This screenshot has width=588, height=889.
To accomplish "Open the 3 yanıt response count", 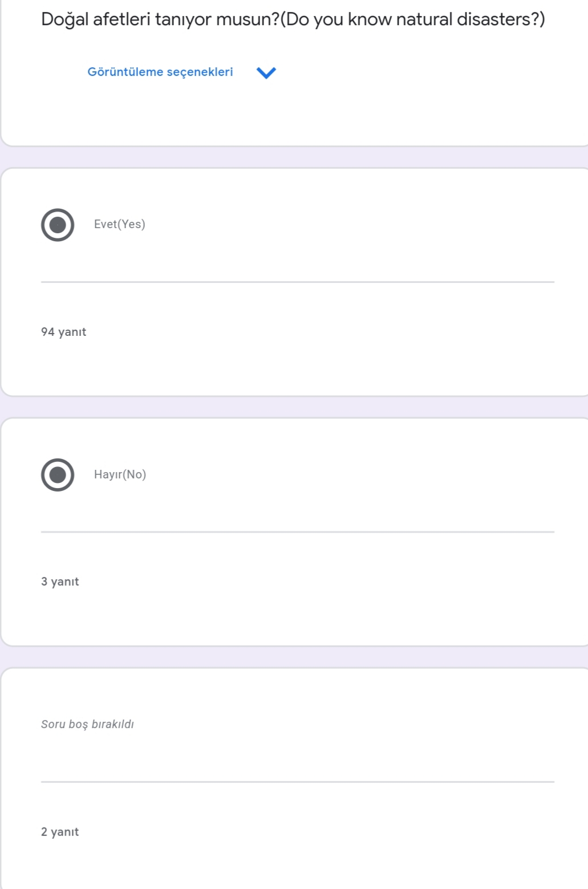I will (60, 582).
